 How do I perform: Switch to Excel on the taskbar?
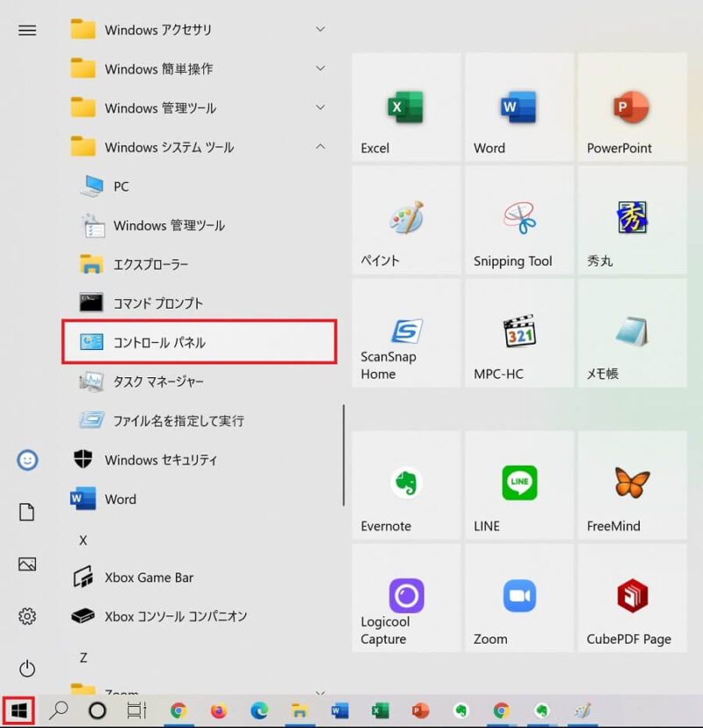(x=380, y=710)
